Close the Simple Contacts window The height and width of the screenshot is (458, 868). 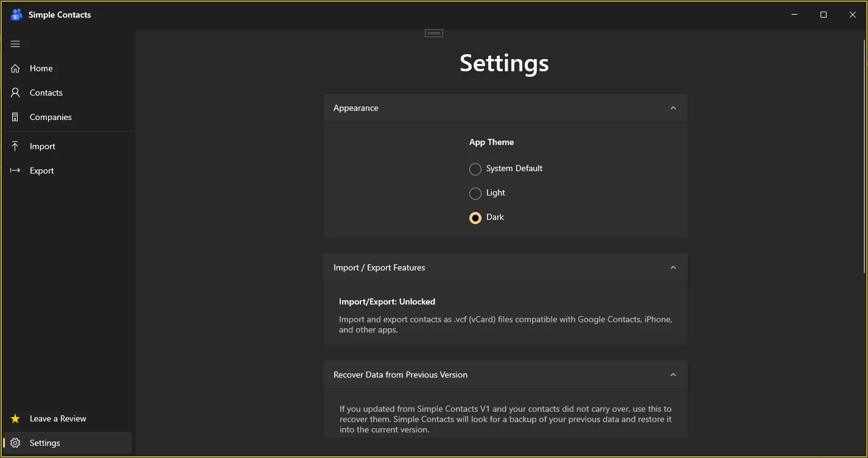[x=853, y=15]
